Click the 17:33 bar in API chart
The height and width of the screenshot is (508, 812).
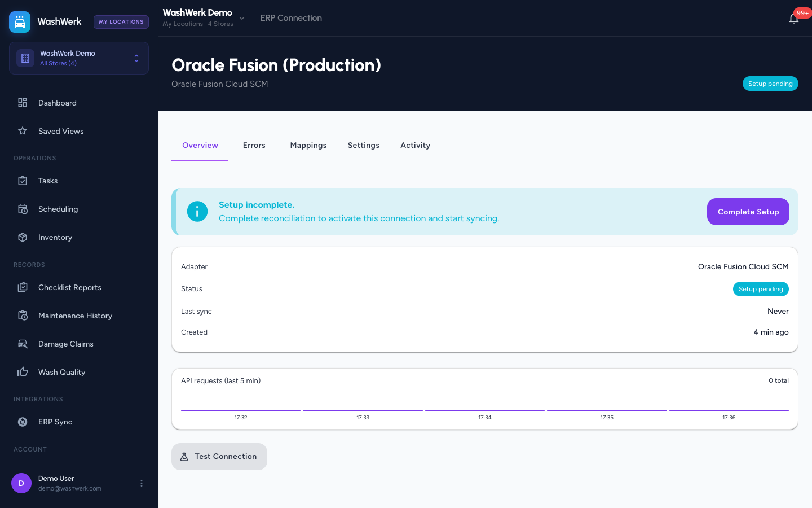click(x=363, y=411)
